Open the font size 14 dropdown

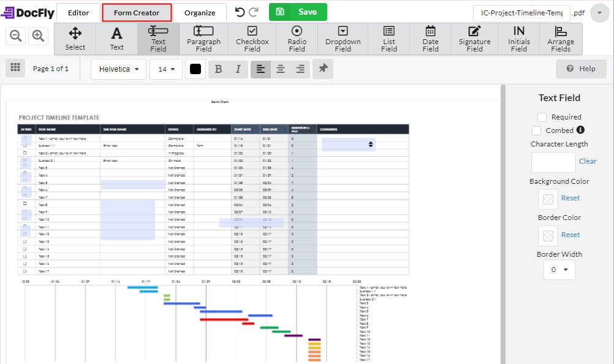click(x=165, y=69)
